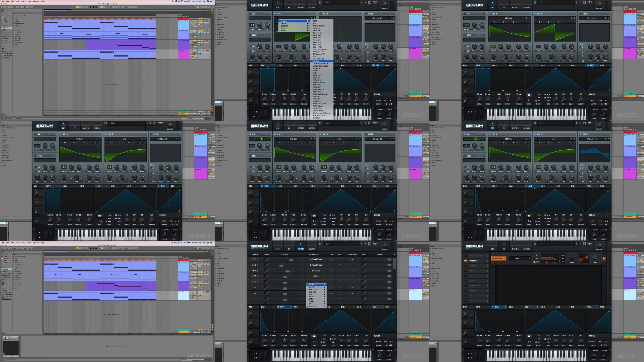The height and width of the screenshot is (362, 644).
Task: Expand the Digital wavetable category submenu
Action: pyautogui.click(x=294, y=24)
